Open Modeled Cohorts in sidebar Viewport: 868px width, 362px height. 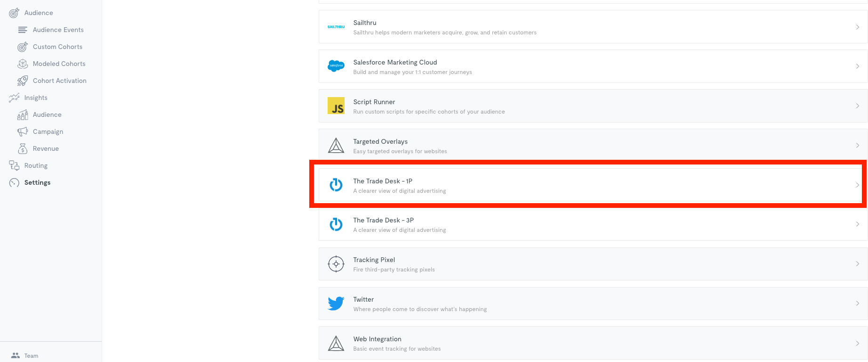click(59, 64)
